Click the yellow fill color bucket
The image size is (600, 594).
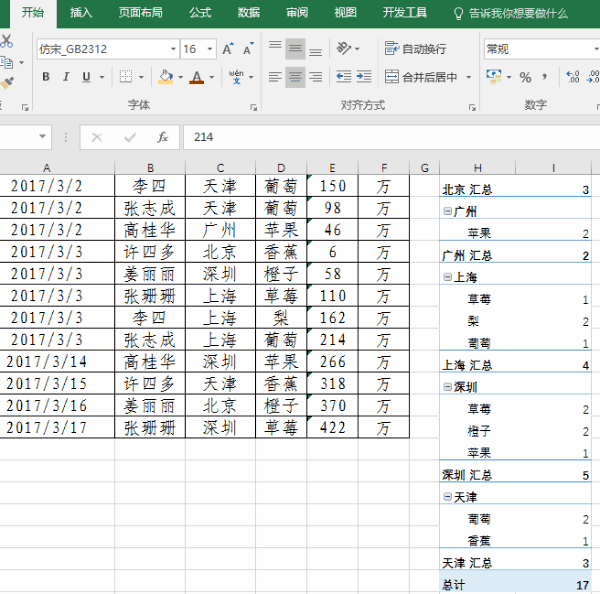(x=164, y=77)
